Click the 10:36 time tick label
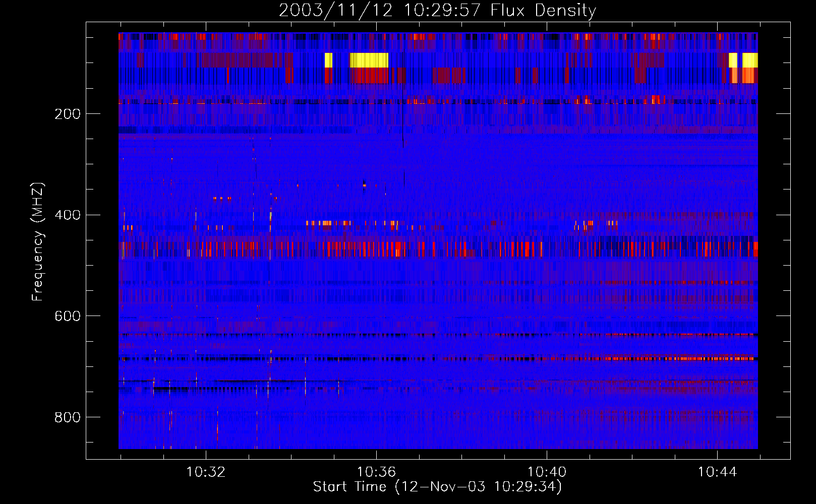The height and width of the screenshot is (504, 816). pyautogui.click(x=376, y=472)
